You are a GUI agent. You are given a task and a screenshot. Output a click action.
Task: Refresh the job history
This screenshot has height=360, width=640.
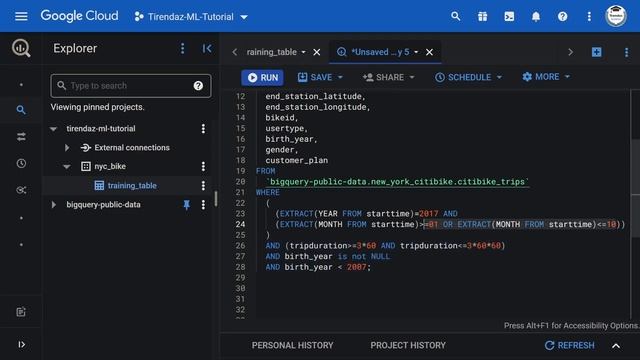coord(569,345)
